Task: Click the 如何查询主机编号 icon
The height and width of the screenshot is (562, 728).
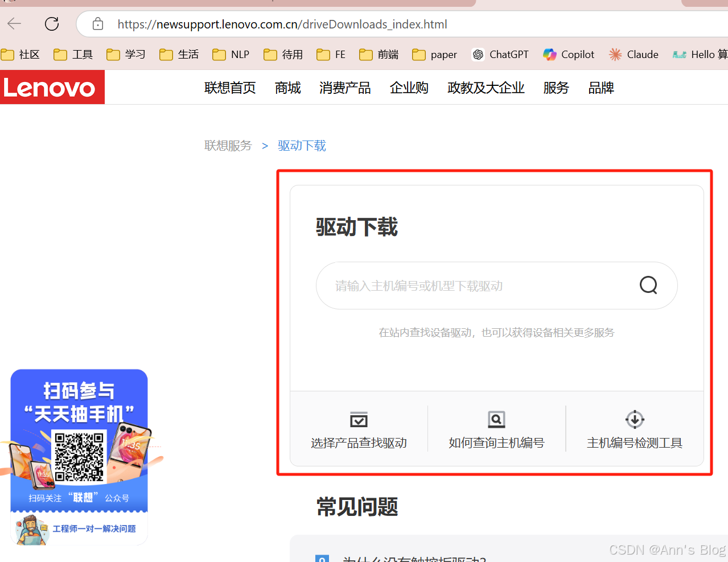Action: (x=496, y=420)
